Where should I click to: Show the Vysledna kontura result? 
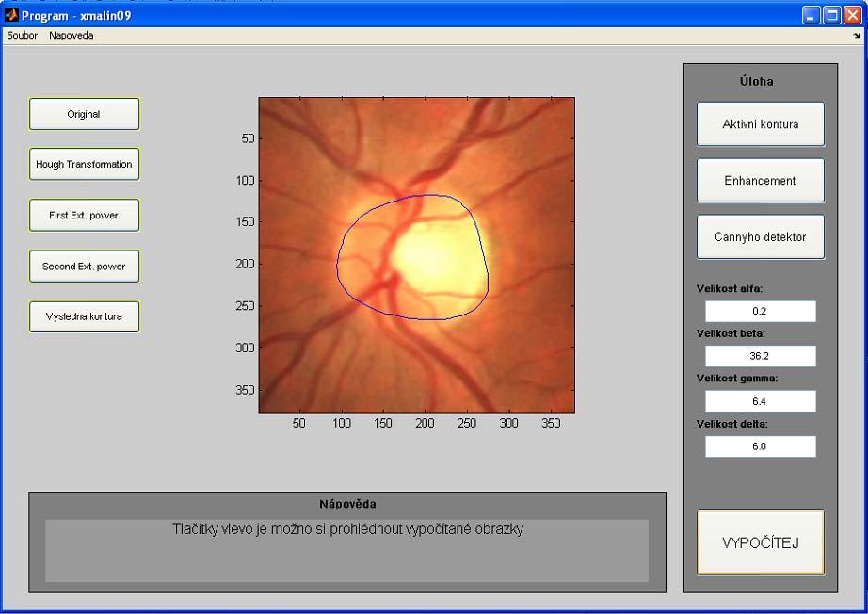pos(84,316)
